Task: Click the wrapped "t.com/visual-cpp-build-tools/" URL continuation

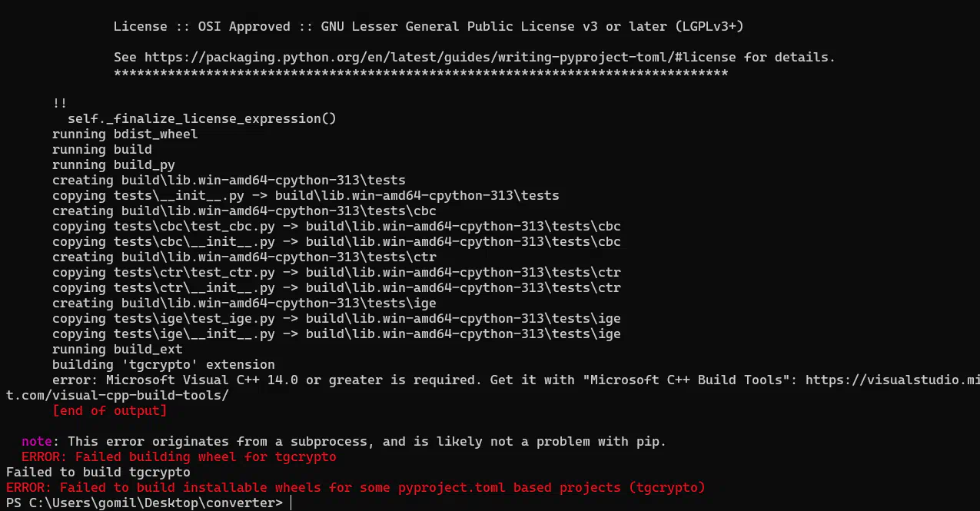Action: click(118, 395)
